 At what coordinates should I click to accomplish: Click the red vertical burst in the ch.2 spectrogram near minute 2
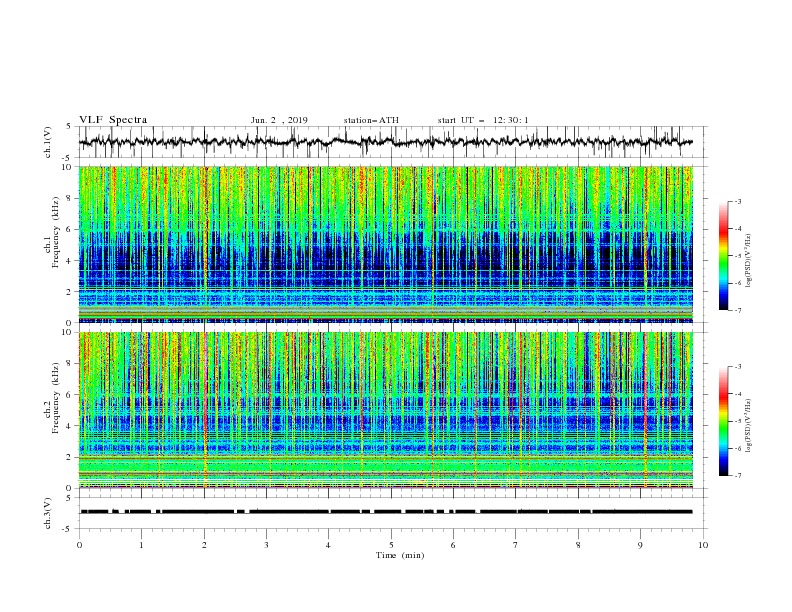coord(205,410)
